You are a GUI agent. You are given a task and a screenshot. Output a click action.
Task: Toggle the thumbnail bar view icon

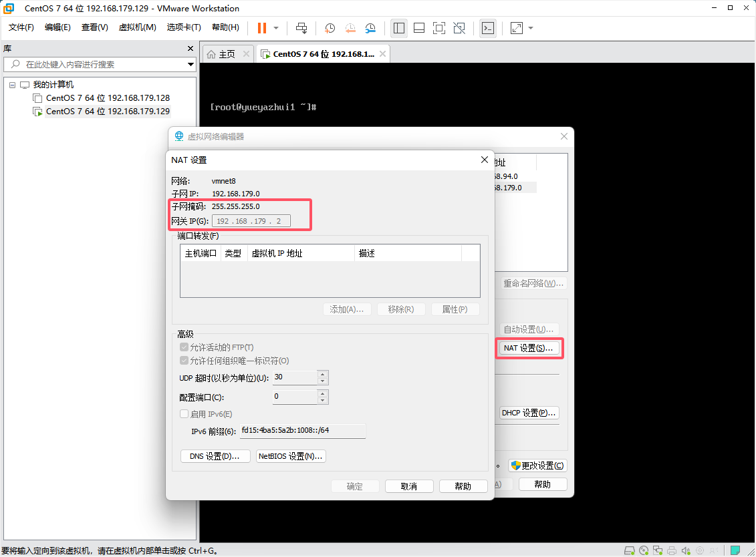pos(419,28)
